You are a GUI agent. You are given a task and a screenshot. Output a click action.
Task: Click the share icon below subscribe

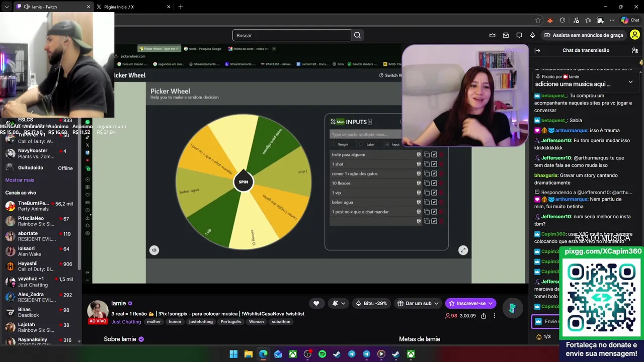[484, 316]
